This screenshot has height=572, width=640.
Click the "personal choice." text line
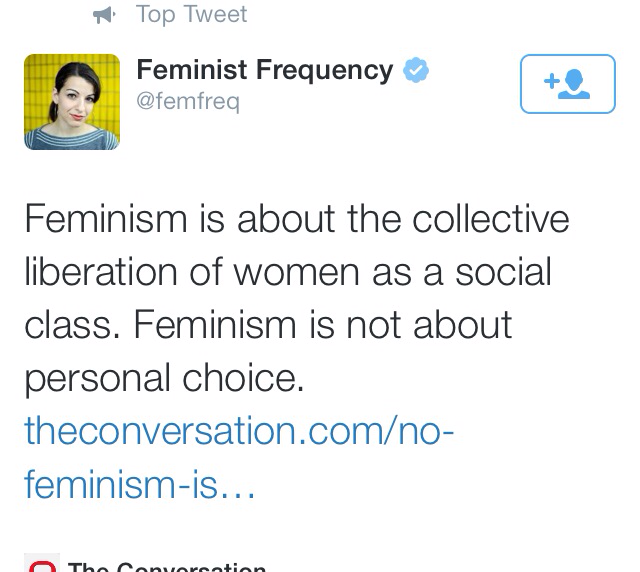164,378
